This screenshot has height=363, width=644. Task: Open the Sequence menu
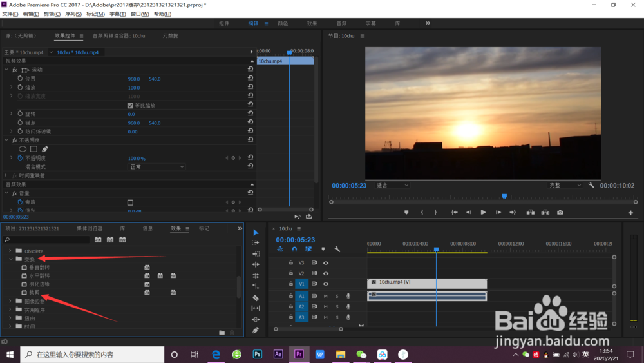(73, 14)
